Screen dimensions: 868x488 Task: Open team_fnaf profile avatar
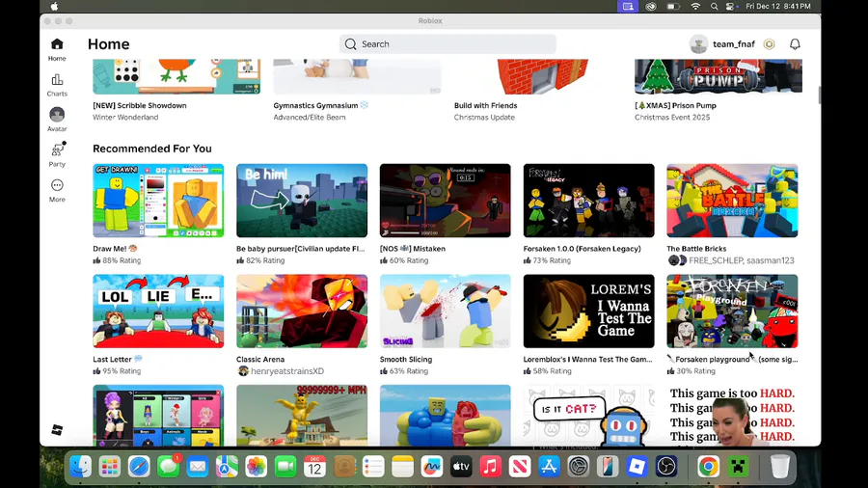point(698,44)
